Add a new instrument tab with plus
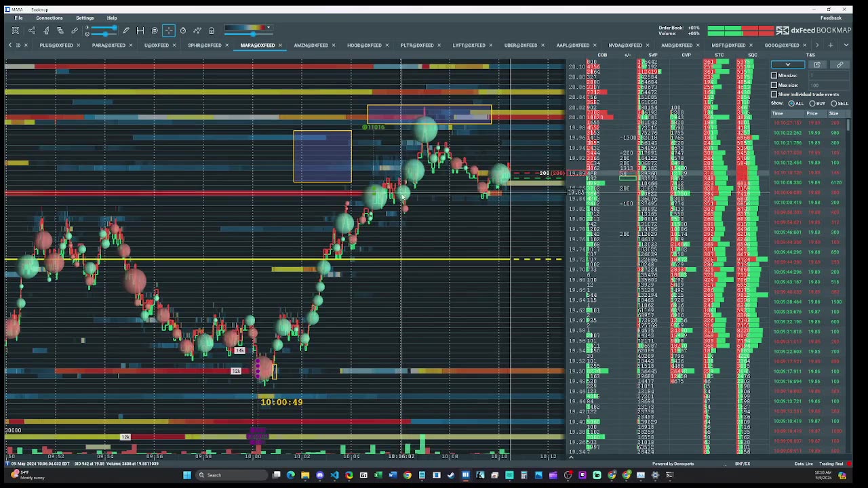Viewport: 868px width, 488px height. click(831, 45)
